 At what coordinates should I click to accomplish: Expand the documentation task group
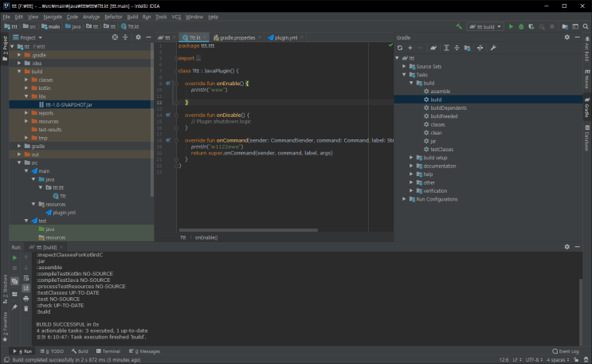point(411,166)
